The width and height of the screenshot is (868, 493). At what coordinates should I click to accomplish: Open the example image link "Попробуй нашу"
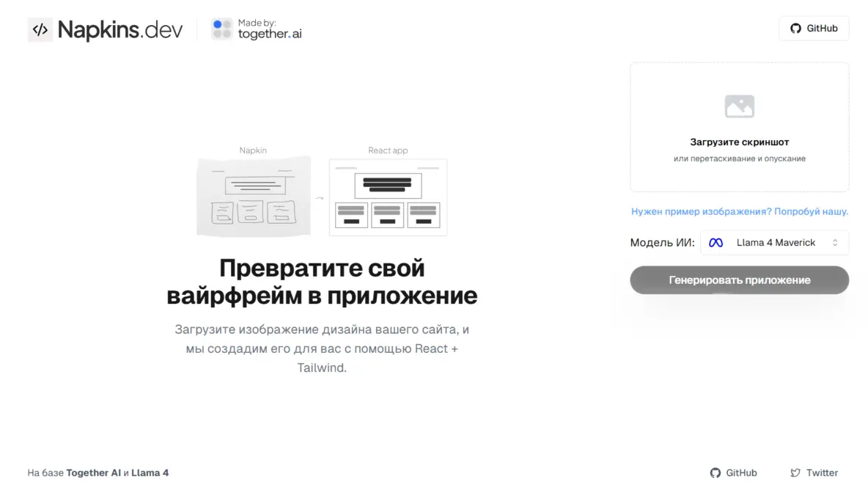coord(811,211)
